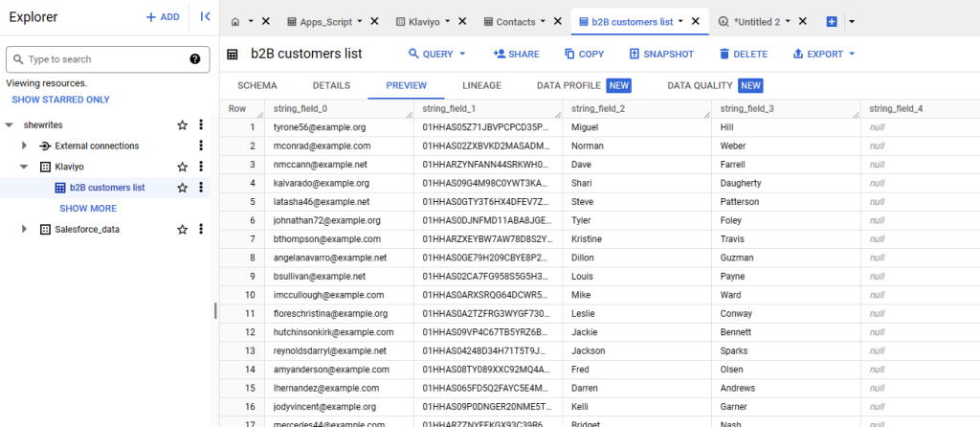The height and width of the screenshot is (427, 980).
Task: Close the b2B customers list tab
Action: [x=695, y=21]
